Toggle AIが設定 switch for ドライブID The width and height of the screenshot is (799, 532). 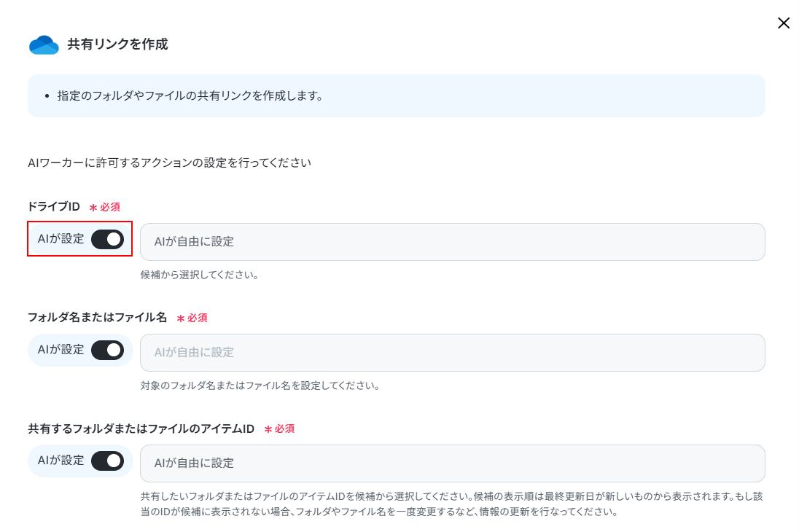[107, 239]
